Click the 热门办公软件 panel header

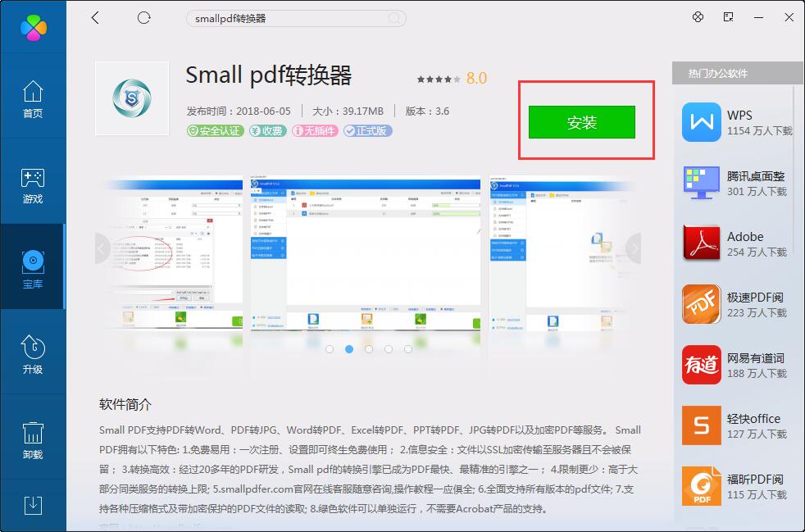(738, 74)
